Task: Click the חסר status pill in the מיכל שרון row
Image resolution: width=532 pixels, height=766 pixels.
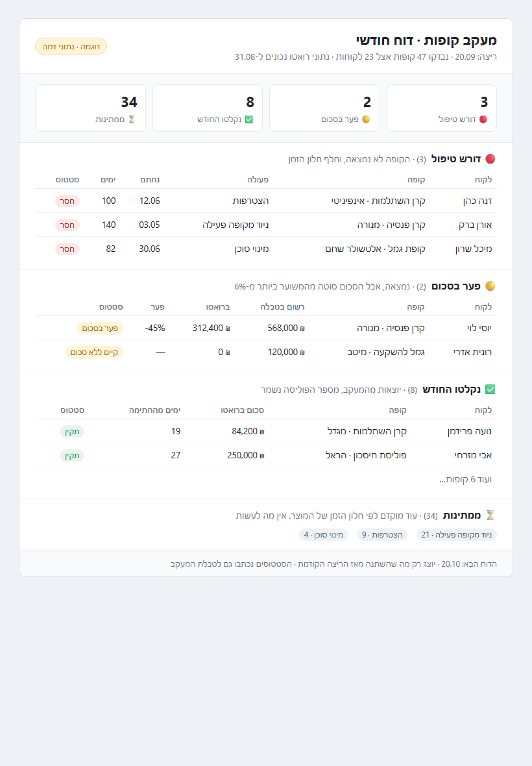Action: coord(67,249)
